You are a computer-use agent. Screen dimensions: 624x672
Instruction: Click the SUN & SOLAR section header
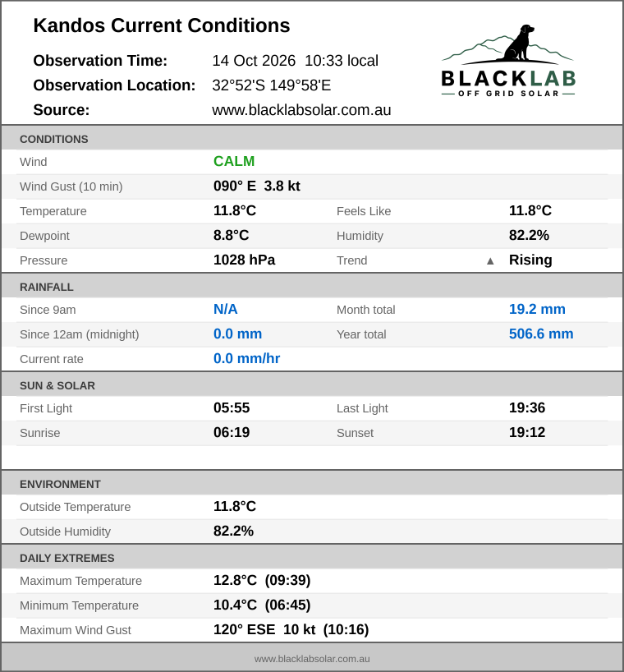coord(312,385)
